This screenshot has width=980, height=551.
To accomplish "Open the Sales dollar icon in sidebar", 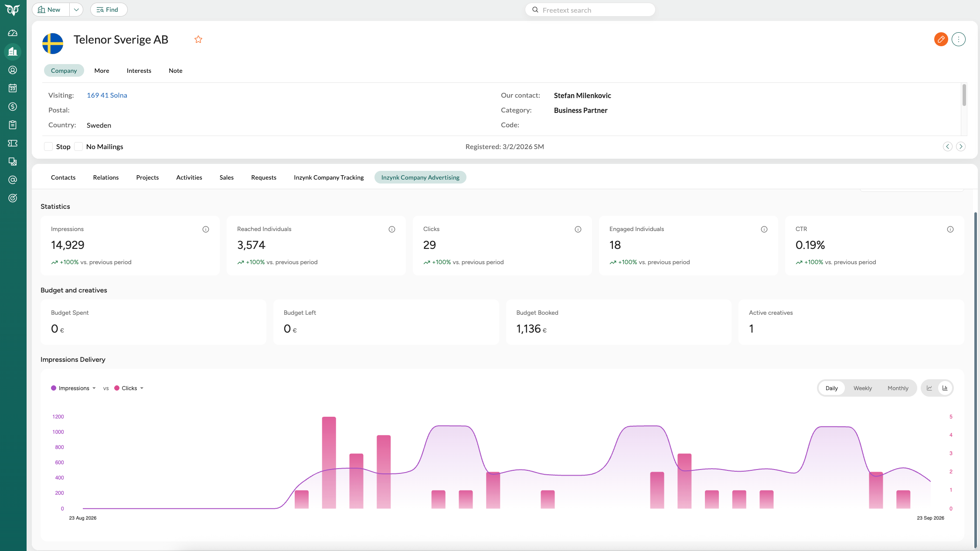I will point(13,107).
